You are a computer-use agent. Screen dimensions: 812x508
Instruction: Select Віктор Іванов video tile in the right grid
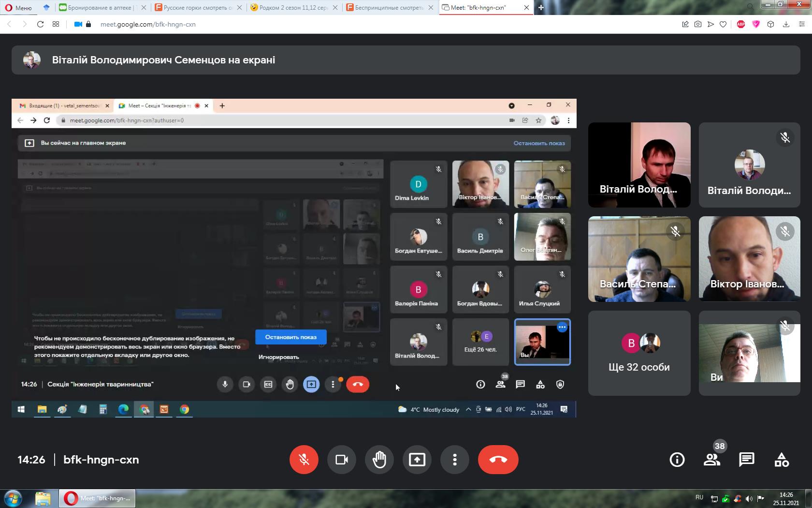(750, 259)
